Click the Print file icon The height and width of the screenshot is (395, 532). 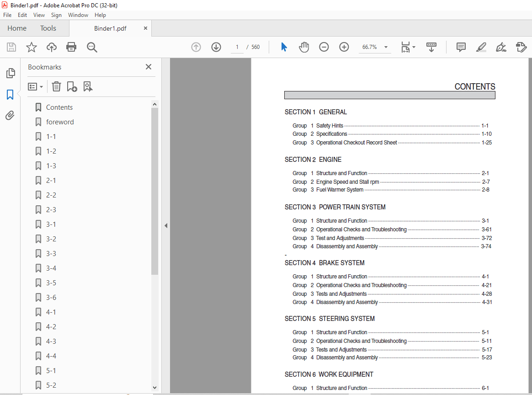71,47
